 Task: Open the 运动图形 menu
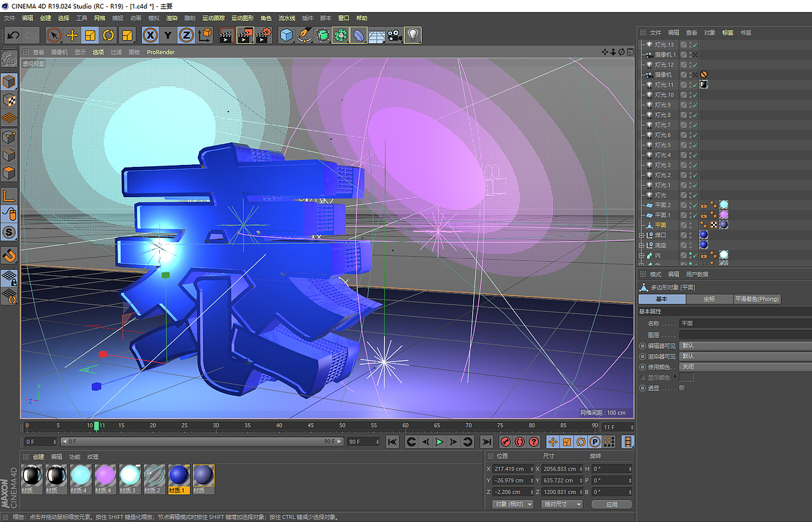click(242, 18)
